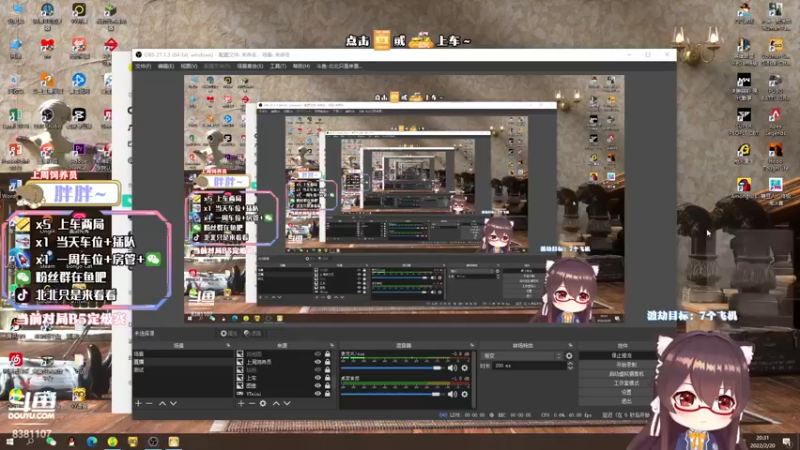Select the 上周饲养员 source row

coord(284,362)
